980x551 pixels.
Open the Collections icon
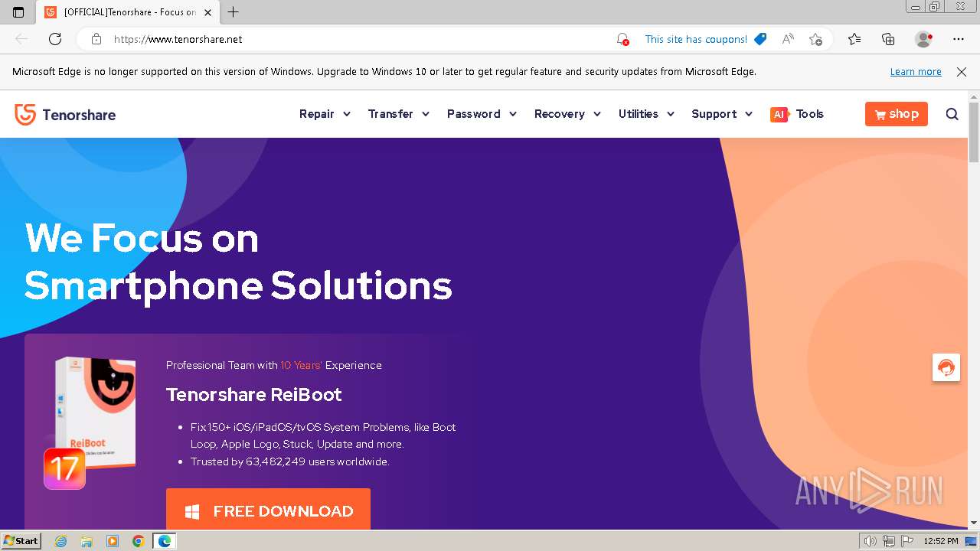click(888, 39)
